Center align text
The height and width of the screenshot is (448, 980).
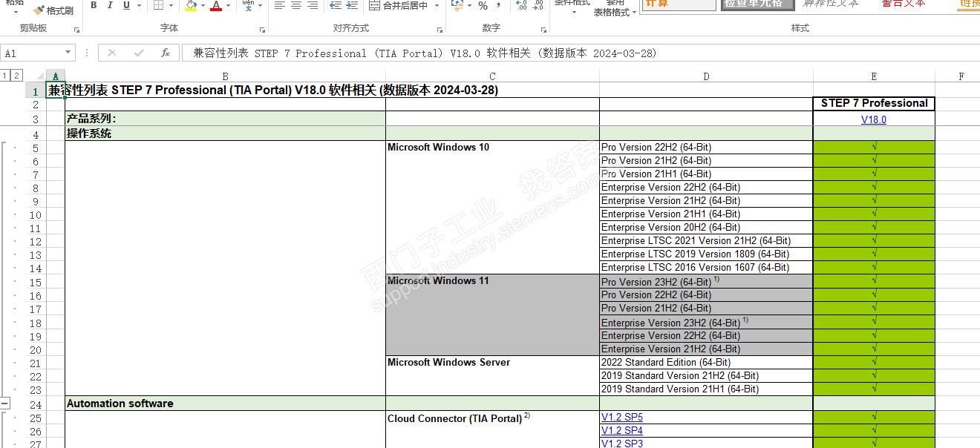click(x=296, y=5)
